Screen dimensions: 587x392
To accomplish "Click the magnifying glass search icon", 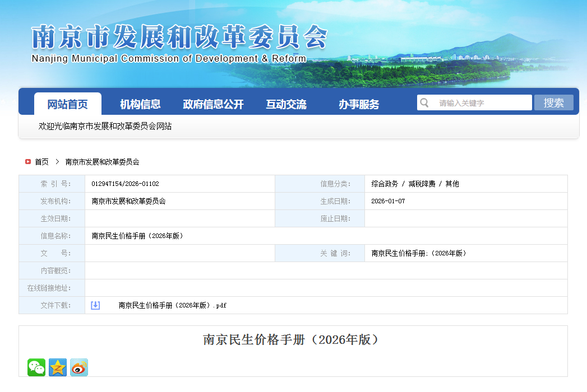I will coord(424,103).
